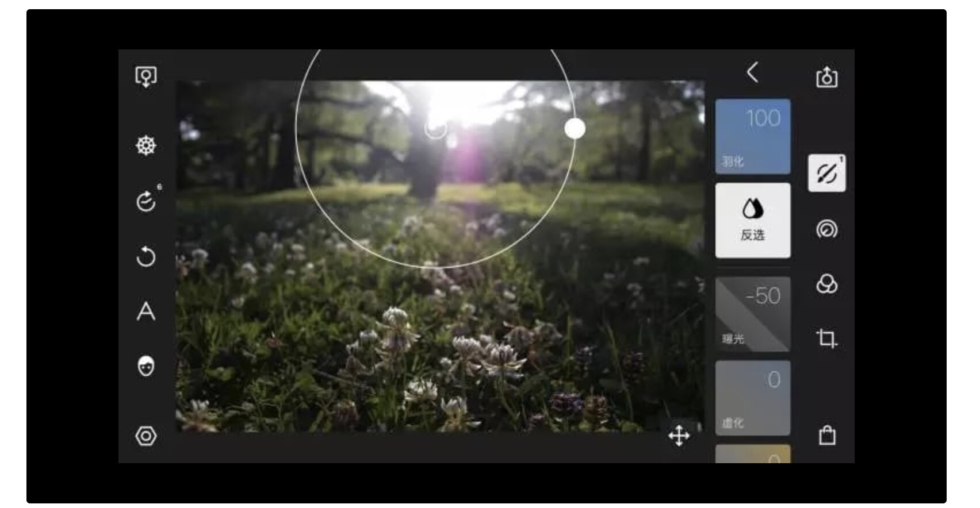Click the radial mask center handle

point(435,129)
